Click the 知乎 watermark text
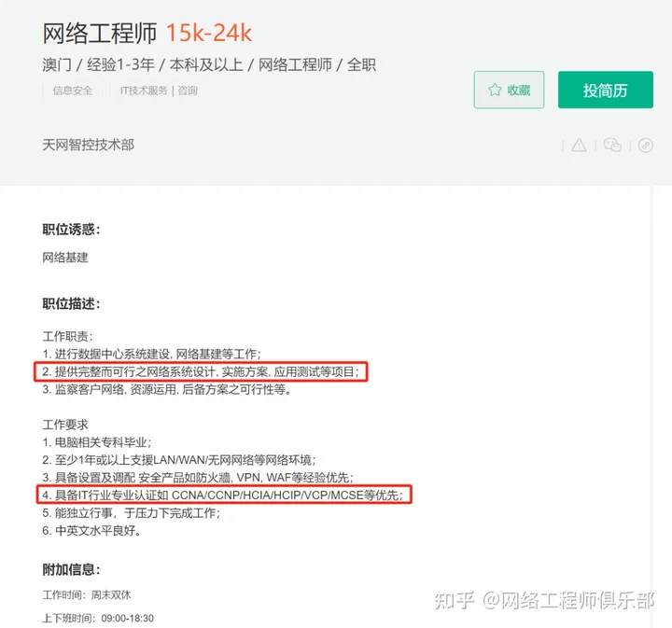 [455, 600]
